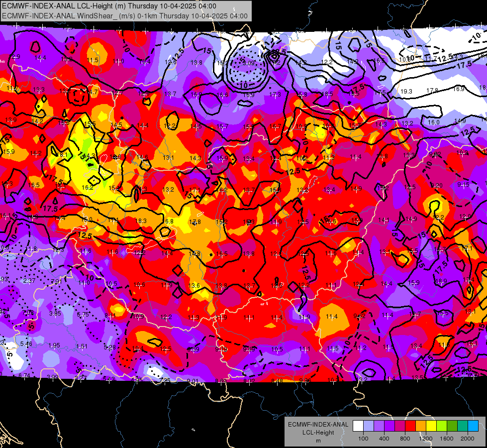Screen dimensions: 487x448
Task: Click the white 0–100 m legend swatch
Action: [358, 426]
